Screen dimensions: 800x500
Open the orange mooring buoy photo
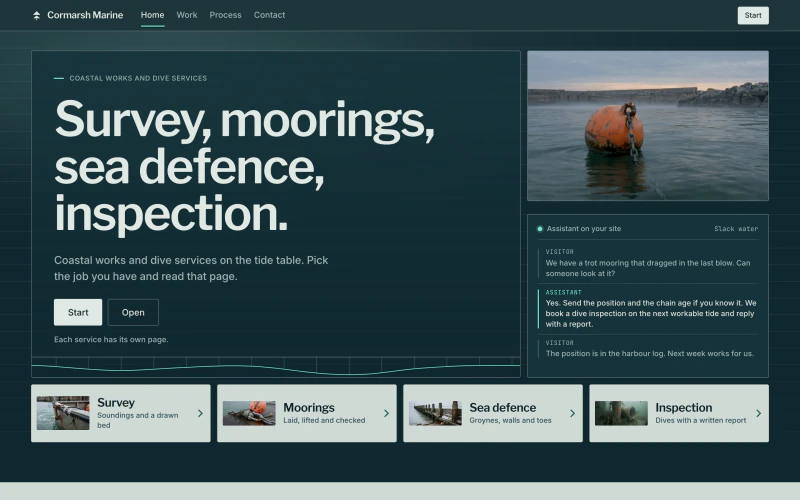(647, 126)
